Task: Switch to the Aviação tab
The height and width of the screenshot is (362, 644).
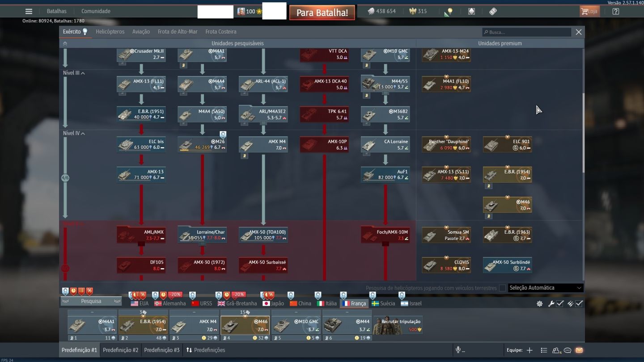Action: (141, 32)
